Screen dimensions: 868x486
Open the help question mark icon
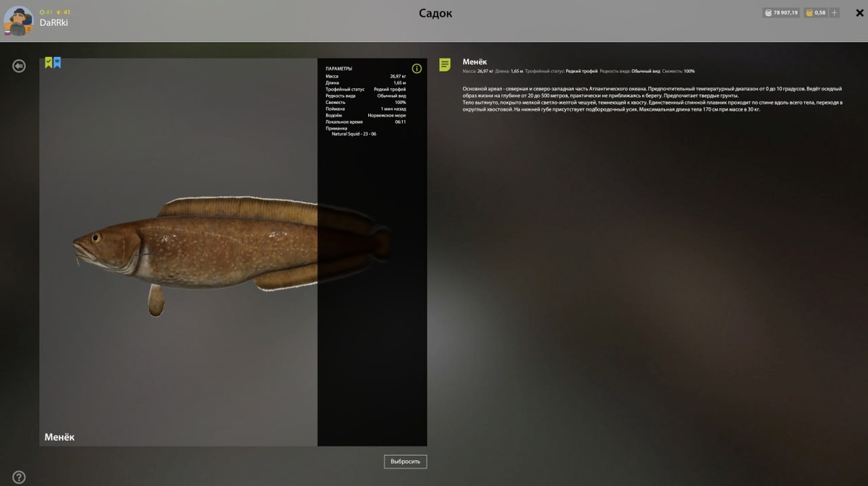tap(19, 477)
